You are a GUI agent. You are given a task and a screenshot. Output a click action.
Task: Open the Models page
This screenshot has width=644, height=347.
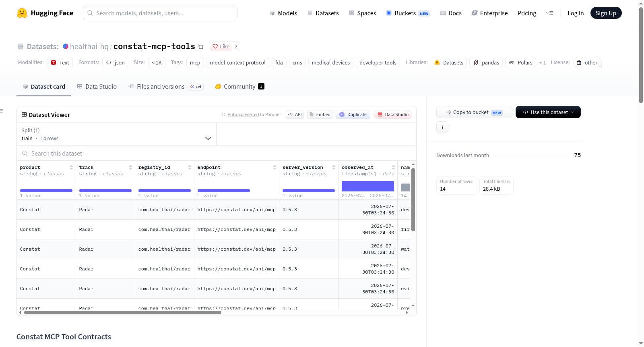283,13
